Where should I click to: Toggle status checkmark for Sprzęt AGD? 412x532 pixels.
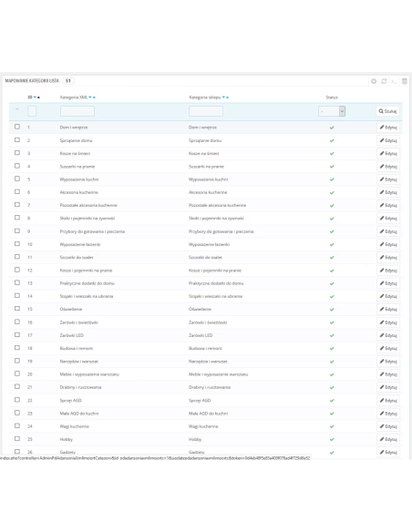332,400
